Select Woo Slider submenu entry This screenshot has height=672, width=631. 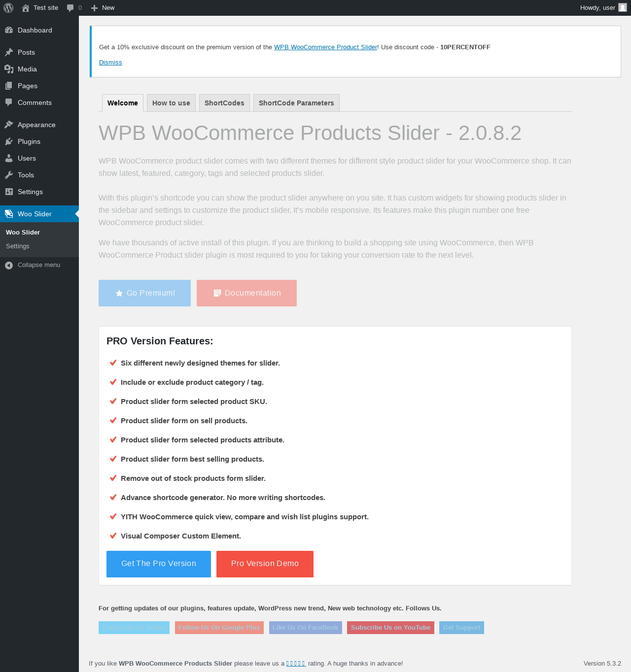click(x=23, y=232)
